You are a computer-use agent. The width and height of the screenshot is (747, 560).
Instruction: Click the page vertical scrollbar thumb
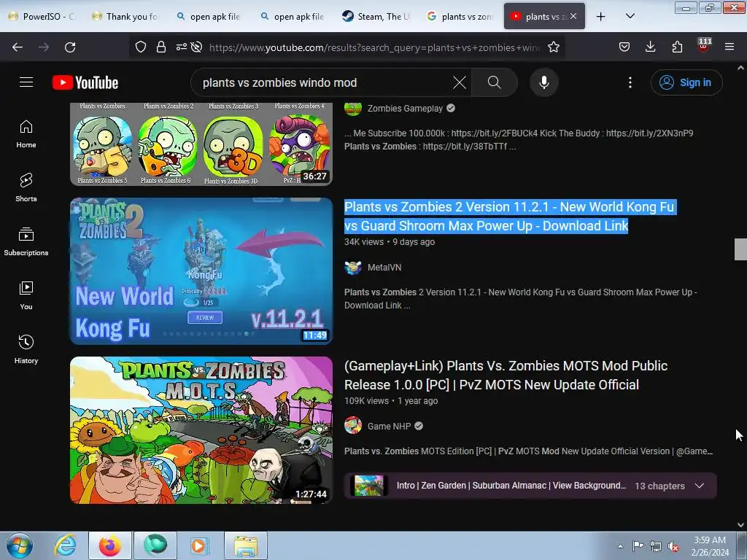point(740,249)
